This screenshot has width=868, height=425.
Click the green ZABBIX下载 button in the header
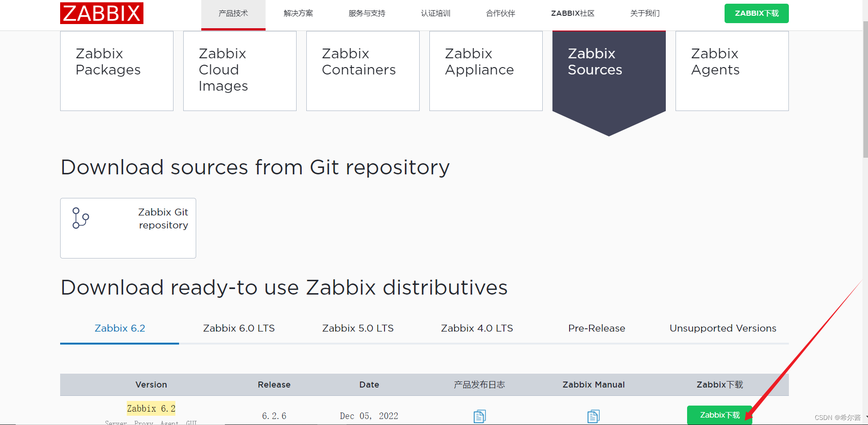[x=756, y=13]
